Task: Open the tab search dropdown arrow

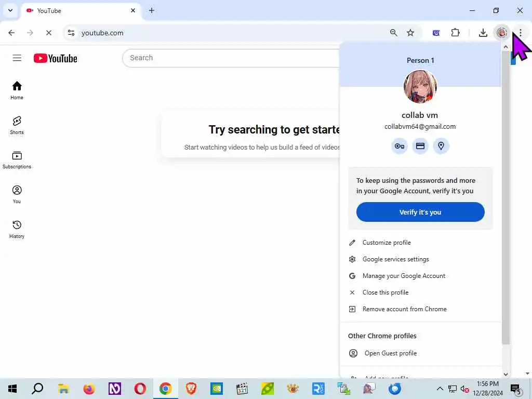Action: (10, 10)
